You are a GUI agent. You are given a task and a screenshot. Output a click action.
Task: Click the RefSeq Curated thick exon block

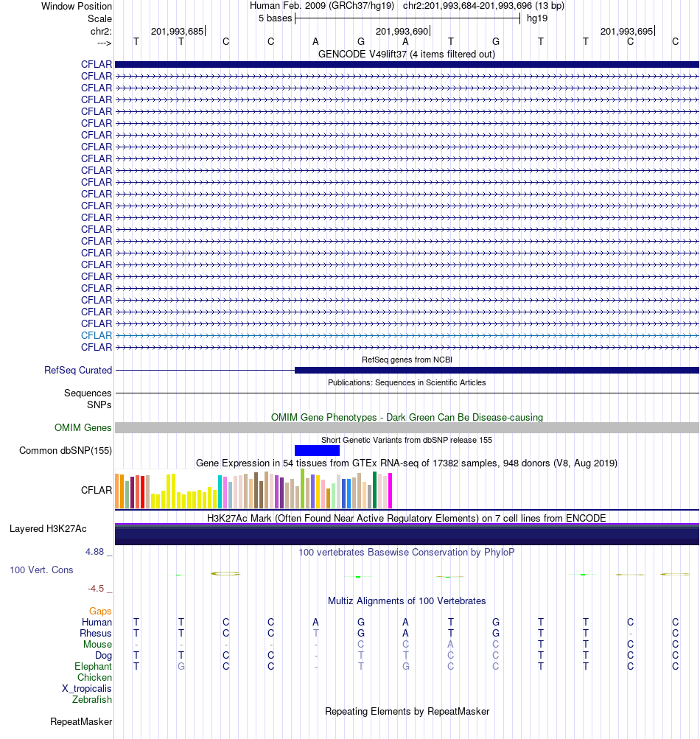tap(497, 370)
